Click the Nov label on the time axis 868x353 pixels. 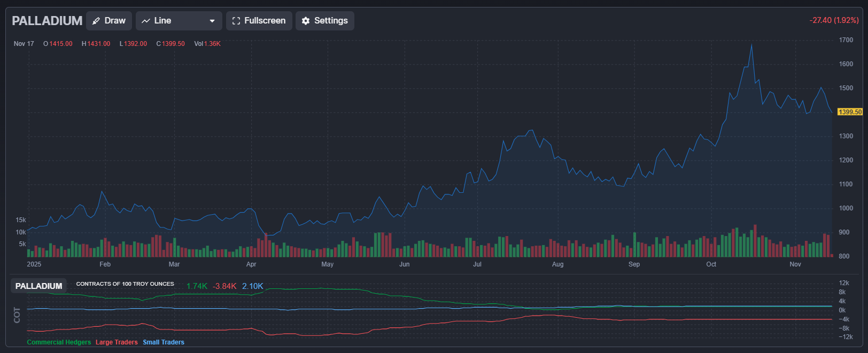(795, 264)
